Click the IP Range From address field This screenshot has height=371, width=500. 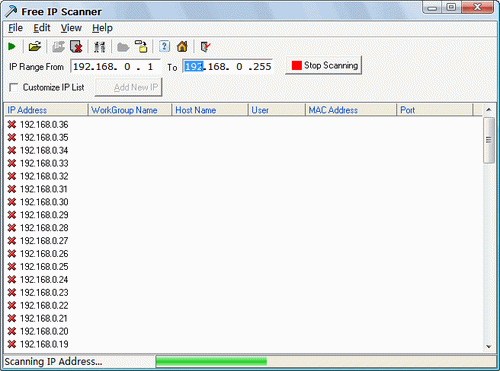click(x=115, y=66)
